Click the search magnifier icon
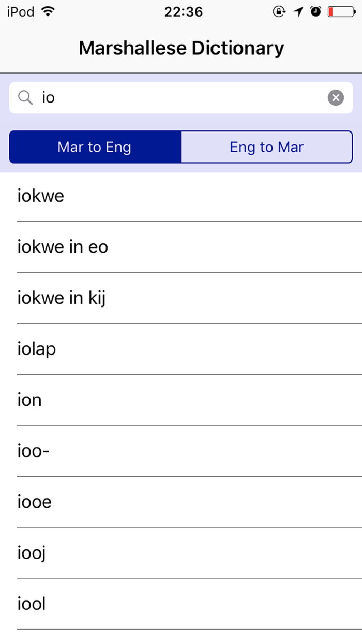 [25, 97]
